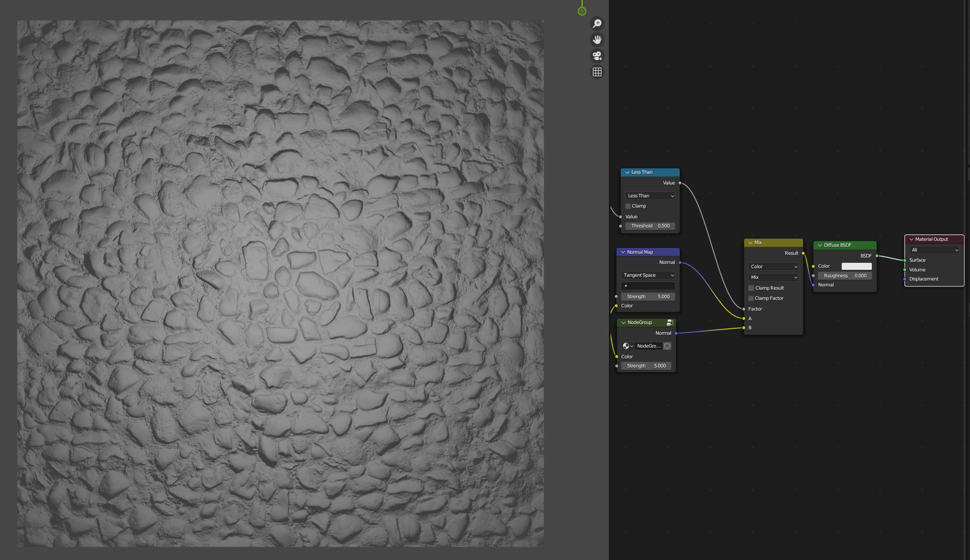Image resolution: width=970 pixels, height=560 pixels.
Task: Click the Normal input socket on Diffuse BSDF
Action: [x=813, y=285]
